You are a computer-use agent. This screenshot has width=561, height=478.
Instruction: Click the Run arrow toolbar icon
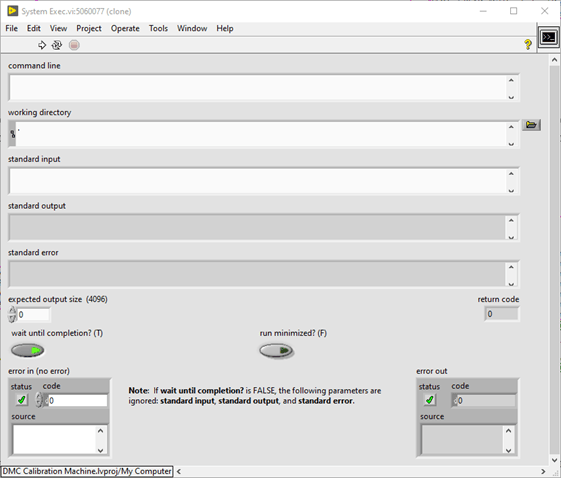pos(42,45)
